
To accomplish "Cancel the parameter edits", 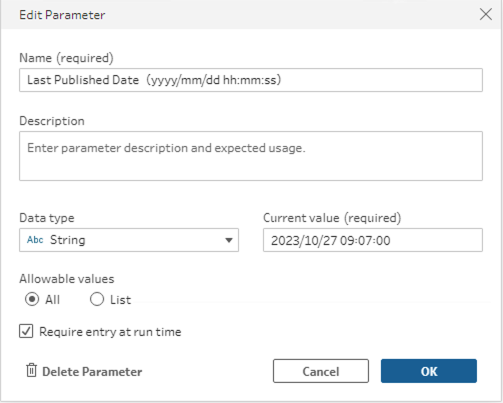I will tap(321, 371).
